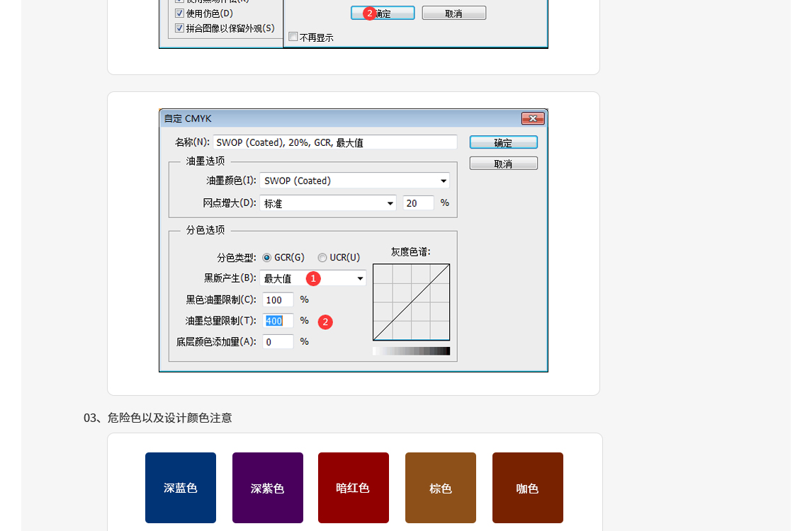Edit the 底层颜色添加量 value of 0
The image size is (812, 531).
(x=278, y=341)
